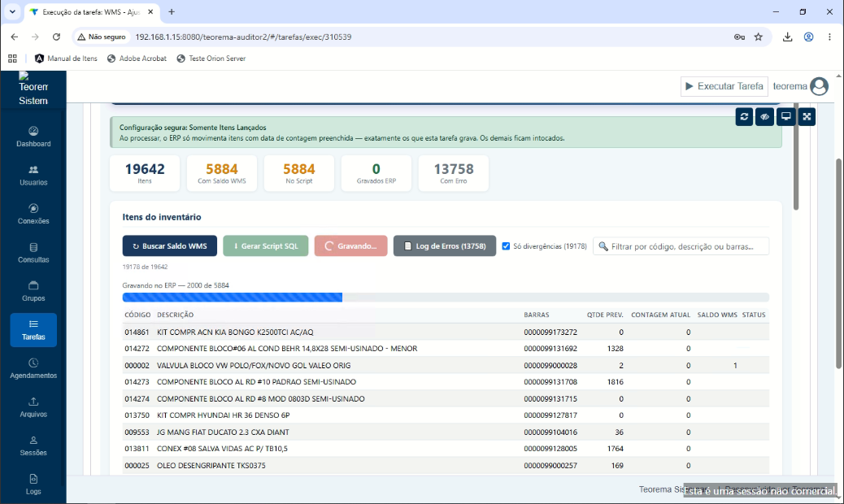Click the monitor display icon in the panel toolbar
This screenshot has height=504, width=844.
786,117
